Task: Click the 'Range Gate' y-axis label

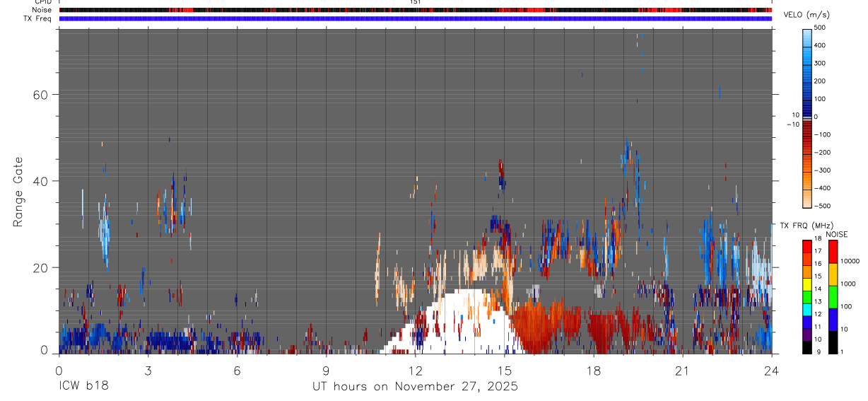Action: coord(19,192)
